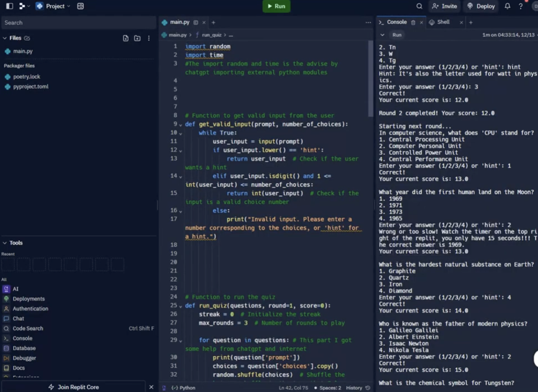Open notifications via the bell icon
538x392 pixels.
pos(507,6)
